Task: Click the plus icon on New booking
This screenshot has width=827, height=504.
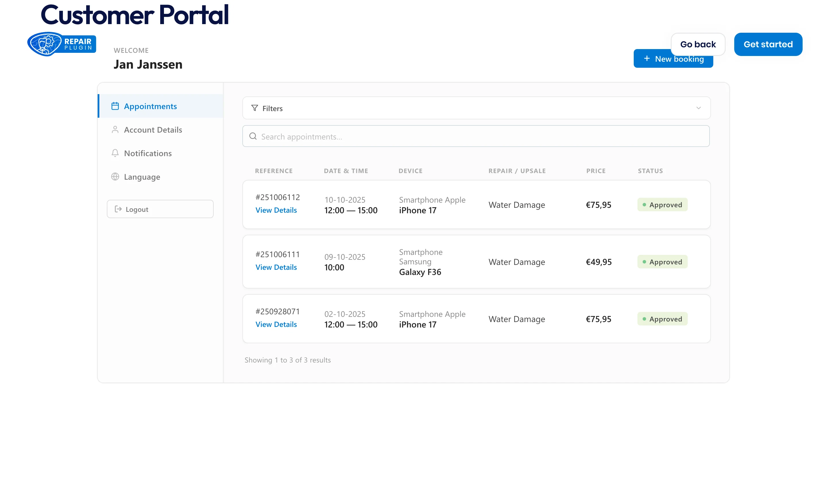Action: pos(647,59)
